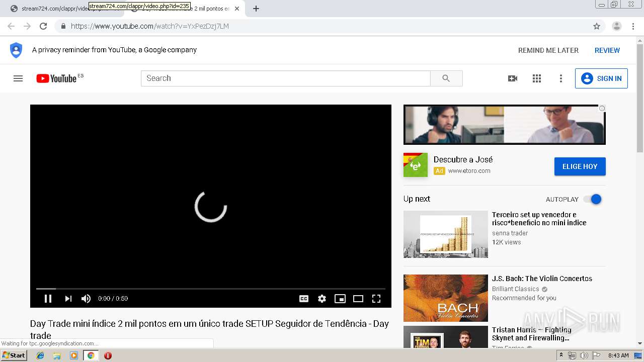Open the Bach Violin Concertos thumbnail

pos(446,298)
